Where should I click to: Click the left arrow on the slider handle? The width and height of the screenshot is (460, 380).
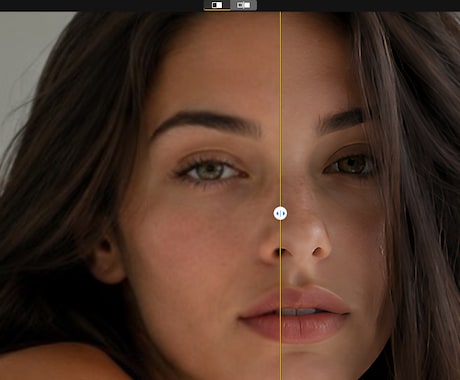(x=278, y=213)
